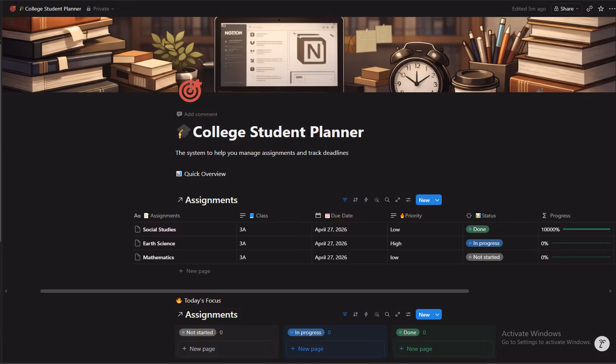
Task: Open view settings icon in top Assignments toolbar
Action: 408,200
